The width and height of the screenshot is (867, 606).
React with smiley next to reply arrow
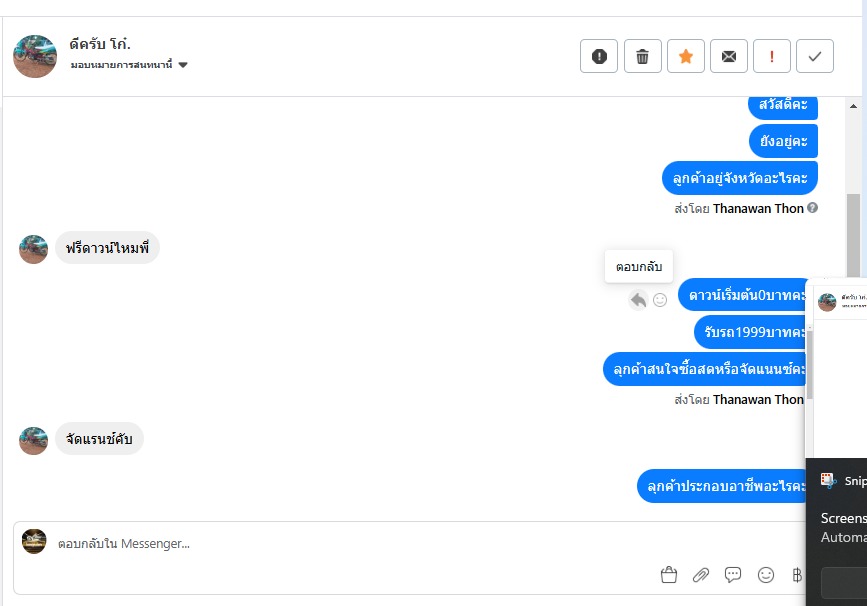[x=660, y=299]
